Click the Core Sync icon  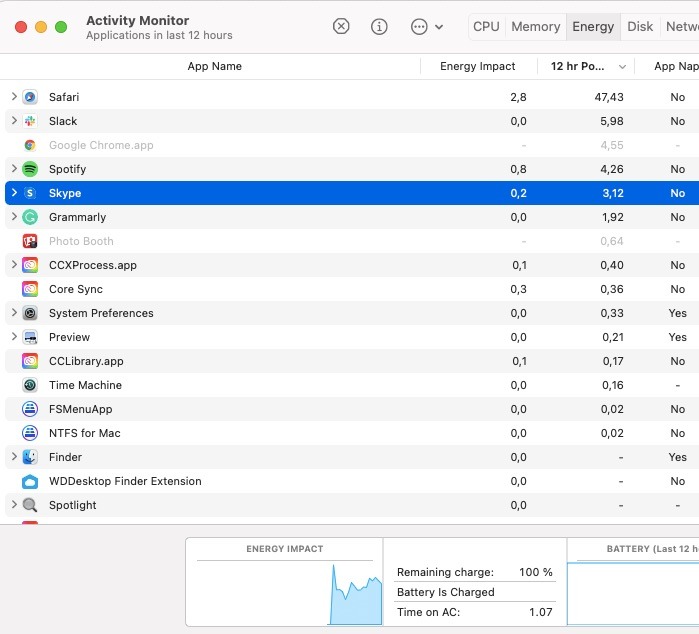pyautogui.click(x=30, y=289)
